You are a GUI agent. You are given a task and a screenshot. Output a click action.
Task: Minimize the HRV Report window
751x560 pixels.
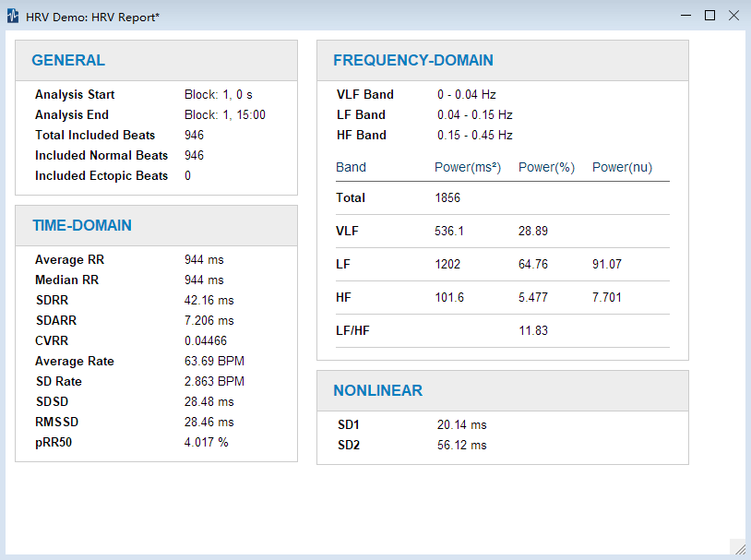[x=685, y=16]
